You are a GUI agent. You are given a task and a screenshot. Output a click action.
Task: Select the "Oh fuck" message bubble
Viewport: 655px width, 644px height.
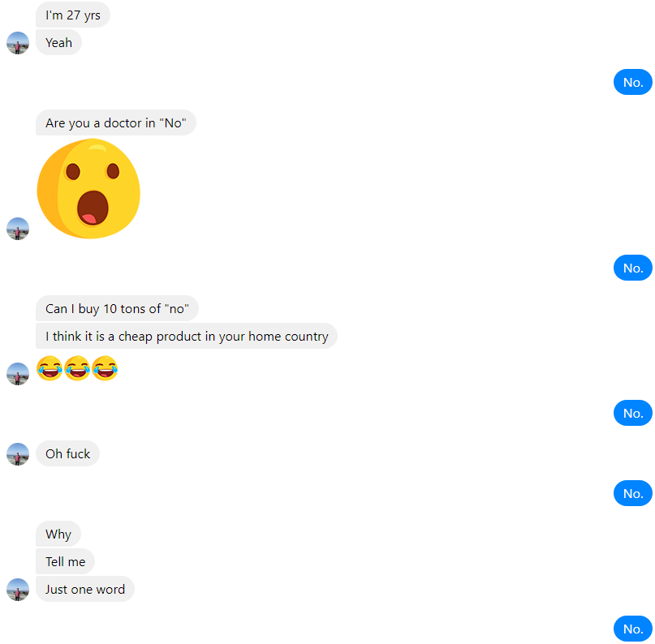(x=67, y=453)
